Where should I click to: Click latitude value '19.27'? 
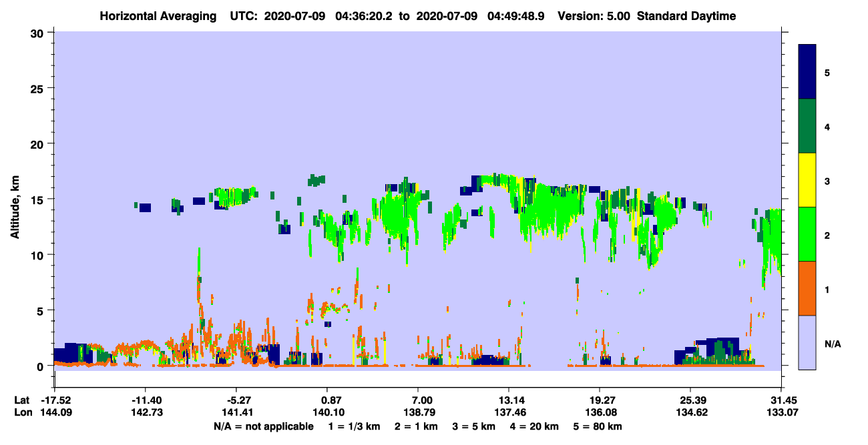pyautogui.click(x=600, y=400)
